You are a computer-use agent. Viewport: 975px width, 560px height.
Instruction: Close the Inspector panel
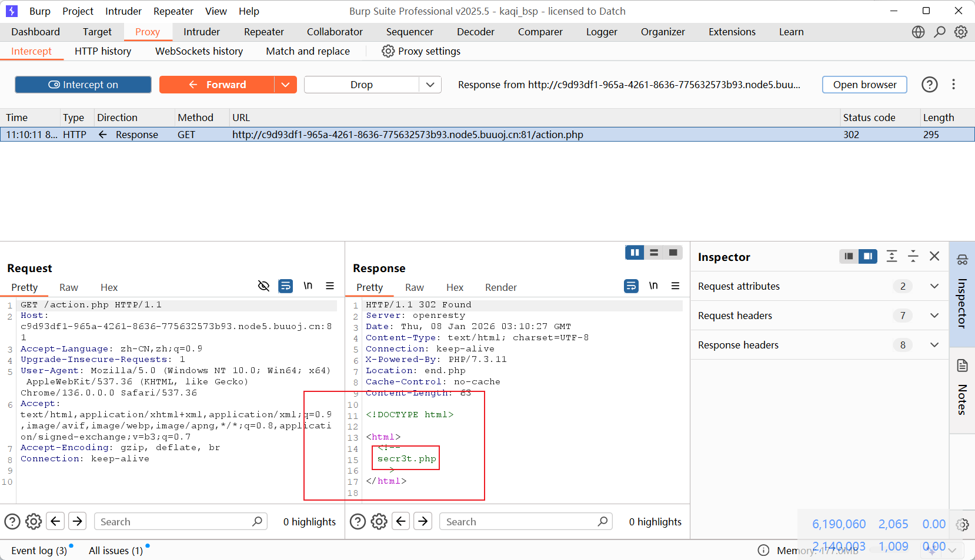(934, 256)
